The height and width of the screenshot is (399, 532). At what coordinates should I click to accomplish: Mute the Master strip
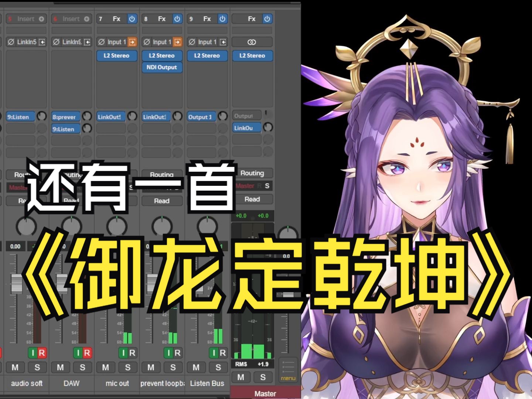241,377
